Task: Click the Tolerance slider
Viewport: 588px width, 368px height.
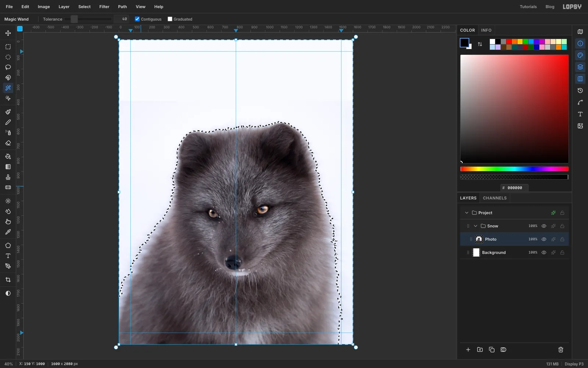Action: pos(88,19)
